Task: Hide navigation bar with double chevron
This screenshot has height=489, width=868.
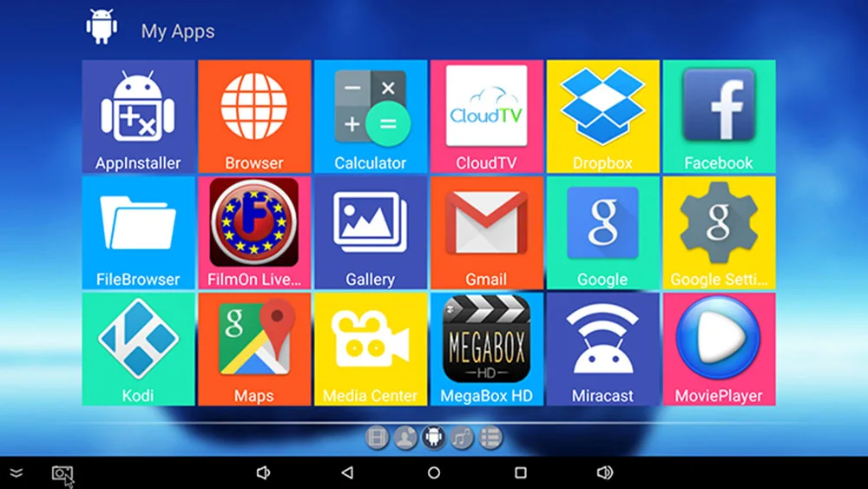Action: click(16, 472)
